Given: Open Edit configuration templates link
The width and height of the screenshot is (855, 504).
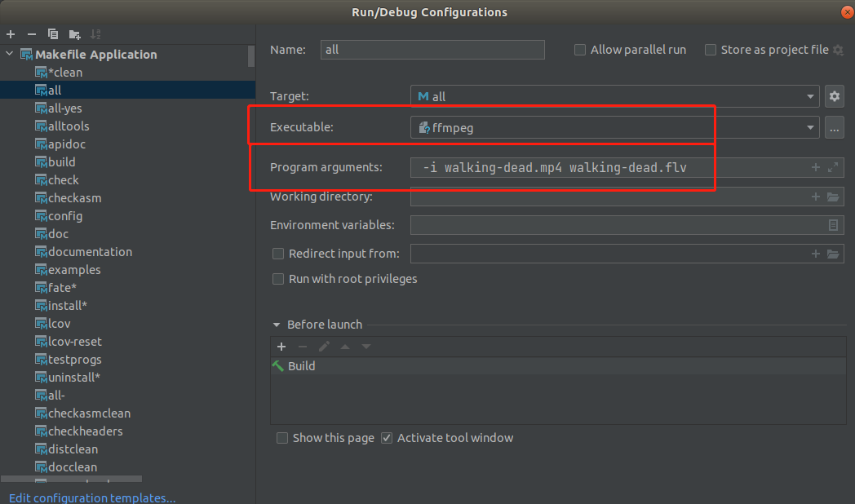Looking at the screenshot, I should coord(92,497).
